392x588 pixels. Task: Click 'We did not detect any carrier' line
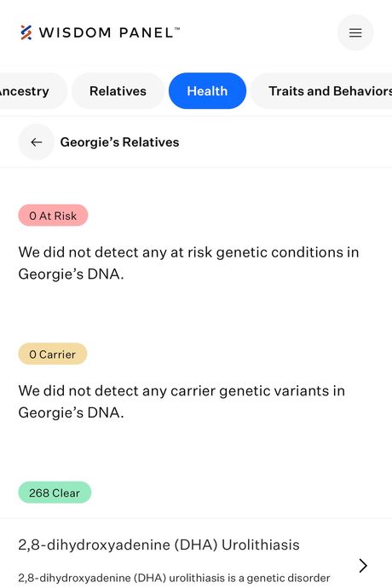(x=182, y=391)
